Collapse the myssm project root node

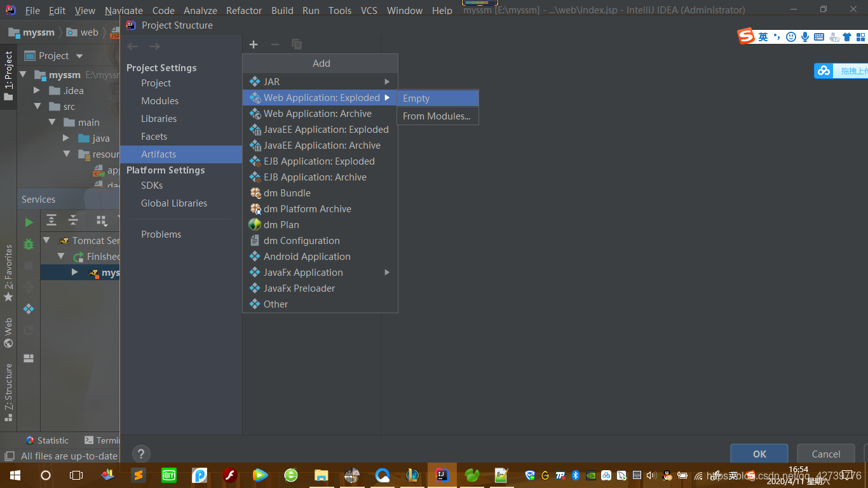(x=24, y=74)
